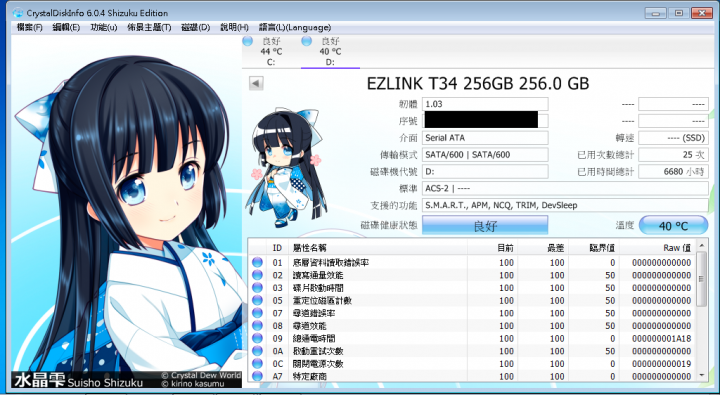Open the 磁碟(D) disk menu
720x395 pixels.
196,28
